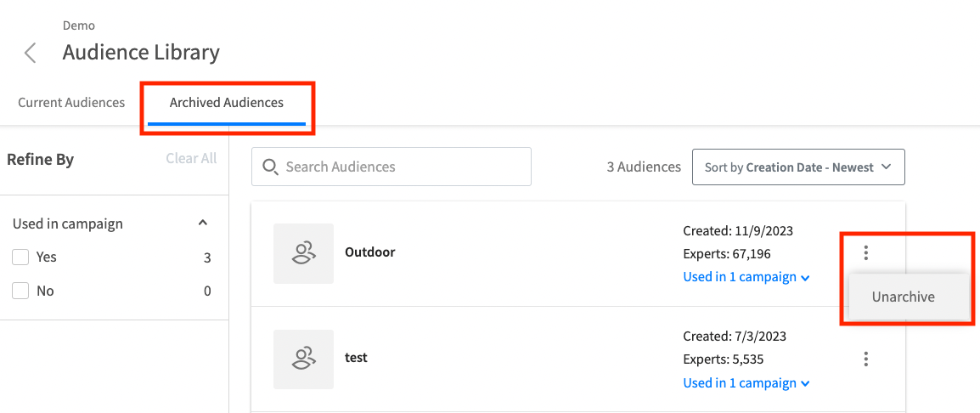Click the test audience name

[x=357, y=359]
